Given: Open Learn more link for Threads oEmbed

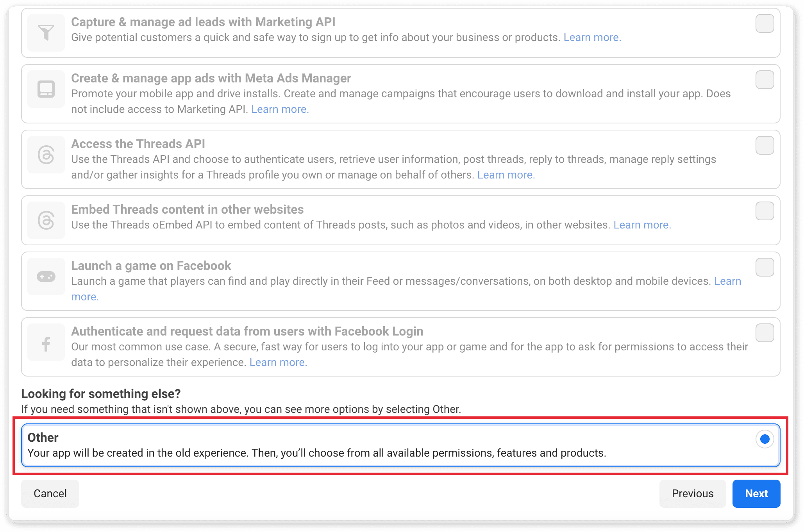Looking at the screenshot, I should (x=642, y=225).
